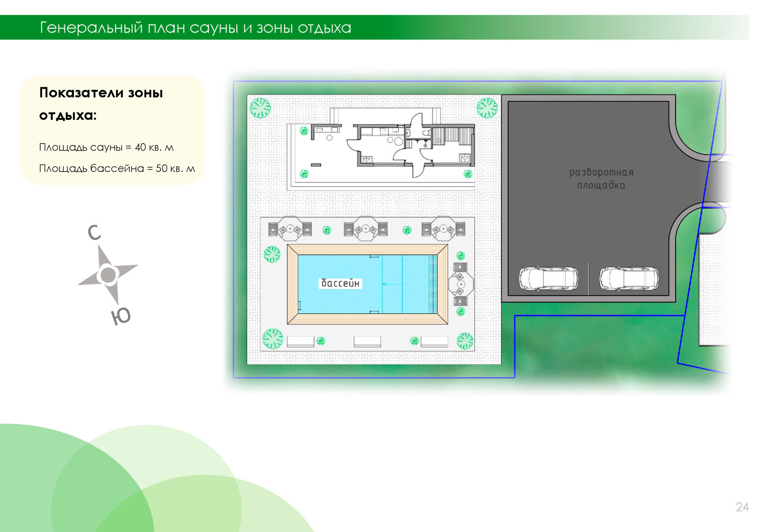This screenshot has width=764, height=532.
Task: Click the slide title 'Генеральный план сауны'
Action: tap(195, 28)
